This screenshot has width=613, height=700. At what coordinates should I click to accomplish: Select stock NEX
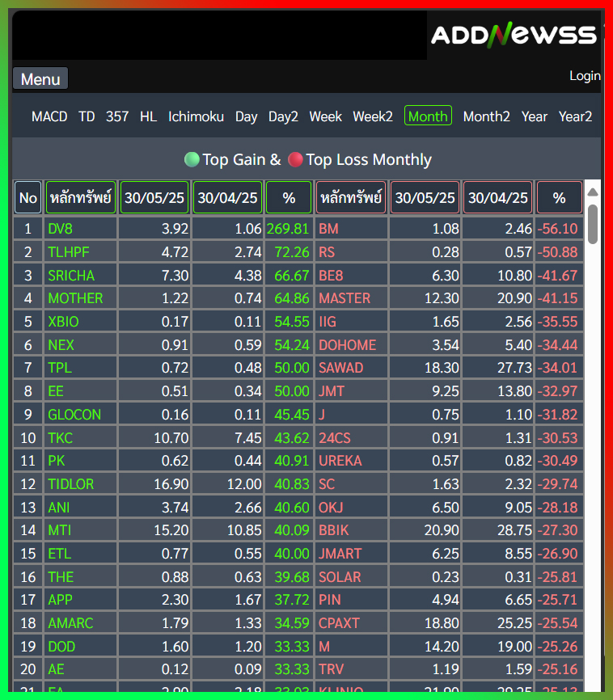tap(61, 344)
